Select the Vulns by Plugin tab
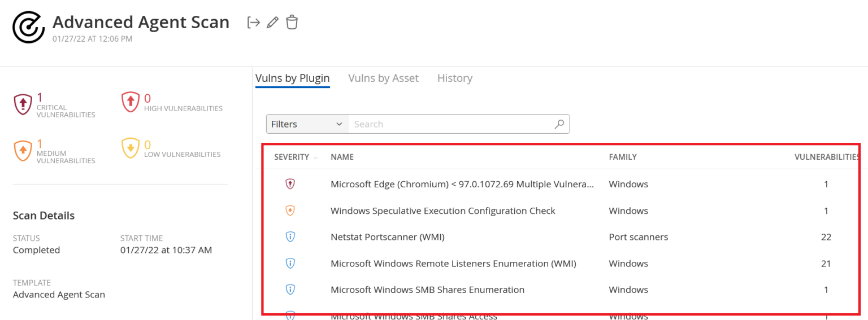The width and height of the screenshot is (868, 320). 292,78
